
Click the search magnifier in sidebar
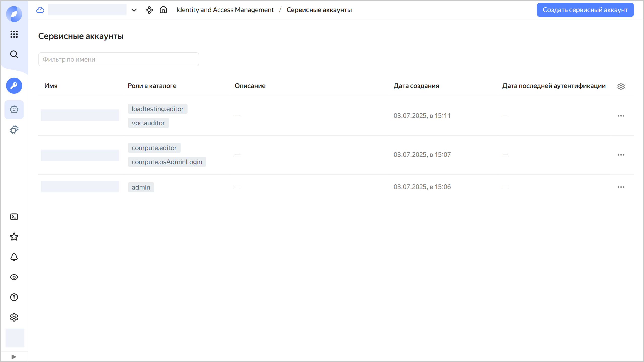pos(14,54)
